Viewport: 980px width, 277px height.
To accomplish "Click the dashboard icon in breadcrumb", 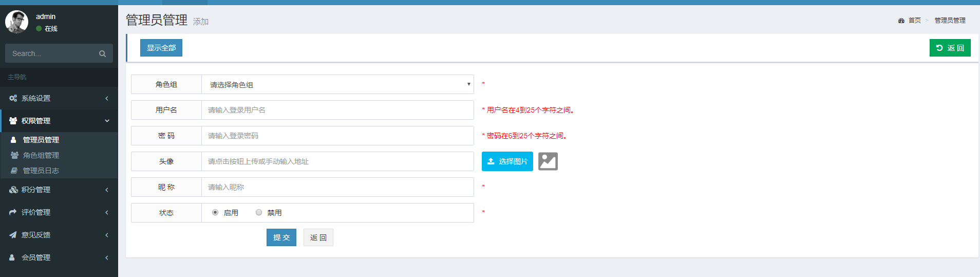I will [901, 21].
